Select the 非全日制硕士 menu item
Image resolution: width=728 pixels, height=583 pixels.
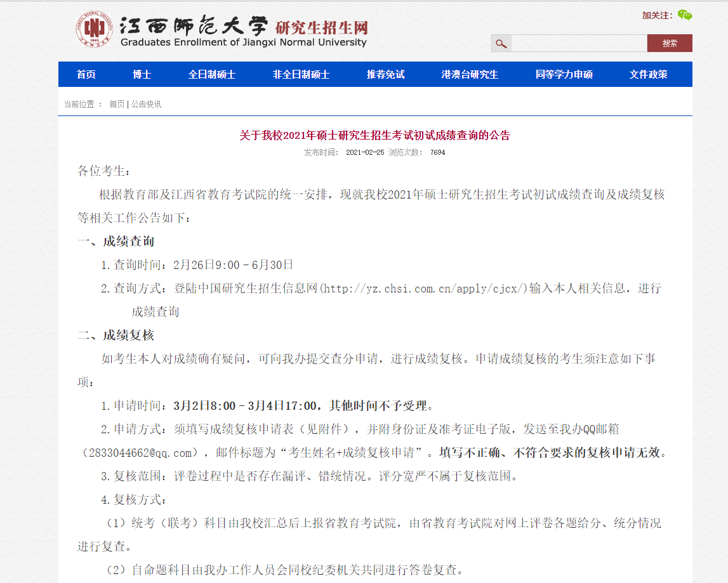click(x=300, y=74)
